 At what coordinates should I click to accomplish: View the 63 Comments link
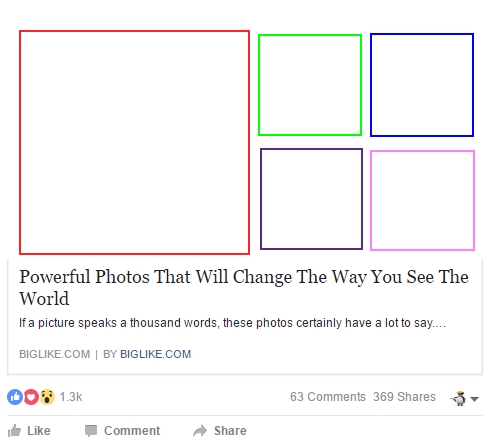point(328,397)
